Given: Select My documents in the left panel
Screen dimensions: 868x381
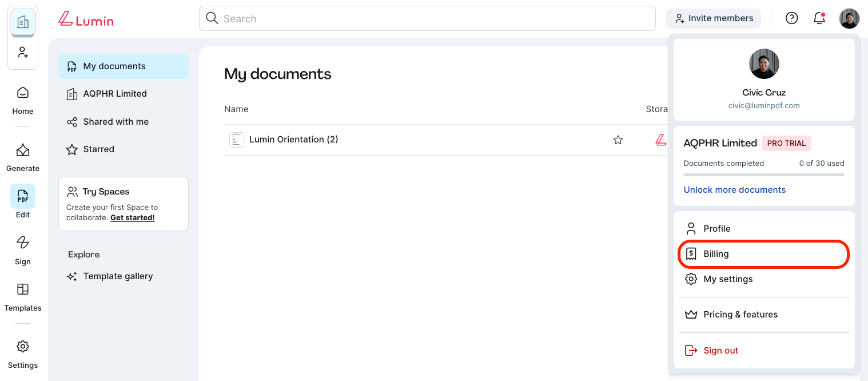Looking at the screenshot, I should point(124,66).
